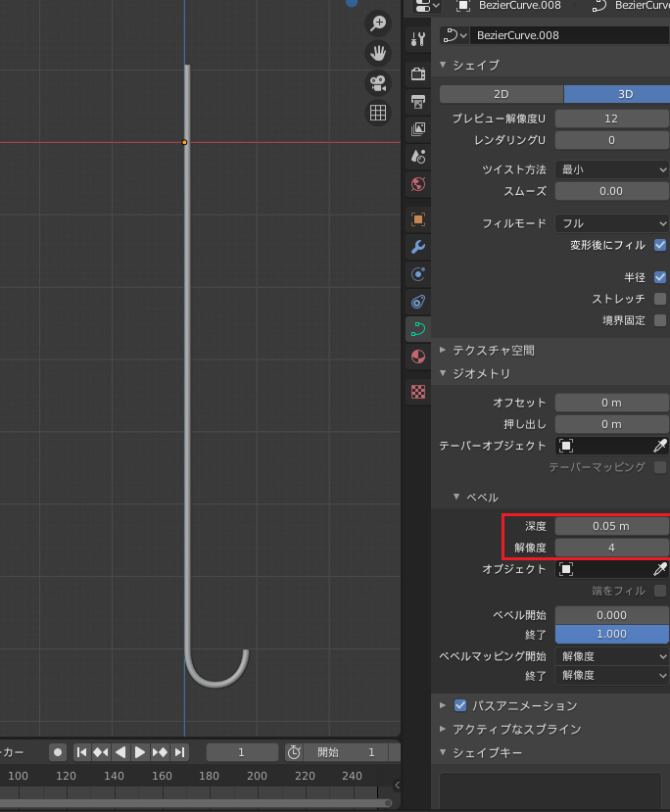Expand the パスアニメーション panel

pyautogui.click(x=443, y=705)
